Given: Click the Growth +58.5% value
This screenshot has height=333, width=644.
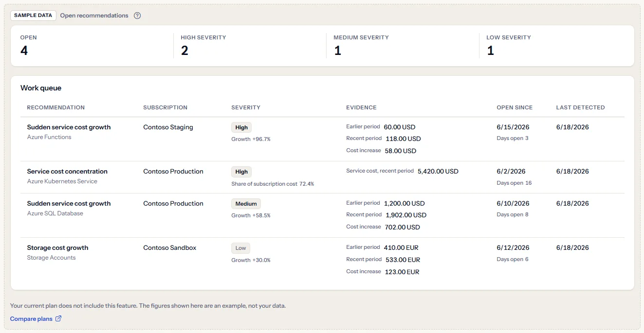Looking at the screenshot, I should coord(251,215).
